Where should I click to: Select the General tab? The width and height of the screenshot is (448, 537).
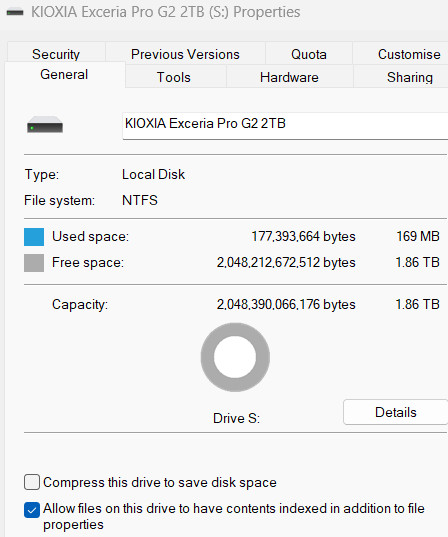(x=64, y=75)
